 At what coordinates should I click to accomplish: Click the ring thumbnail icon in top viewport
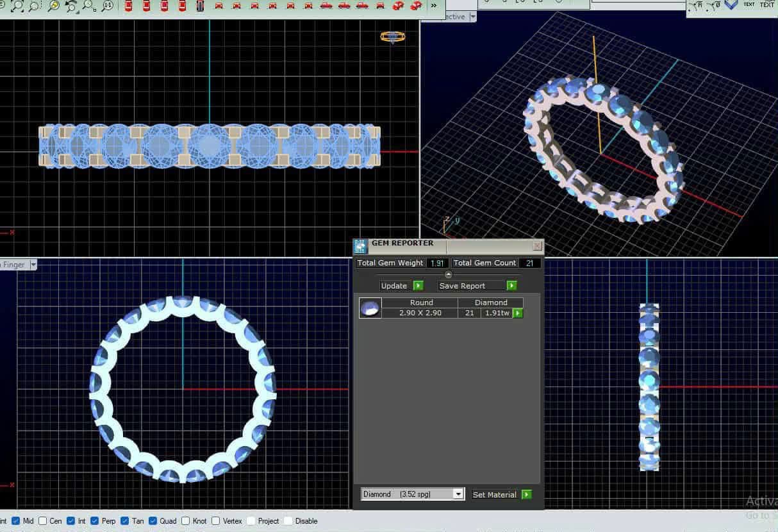[x=392, y=37]
